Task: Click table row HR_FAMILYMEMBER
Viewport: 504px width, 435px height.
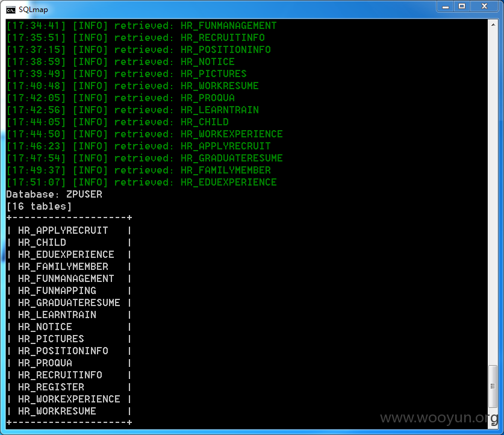Action: coord(69,266)
